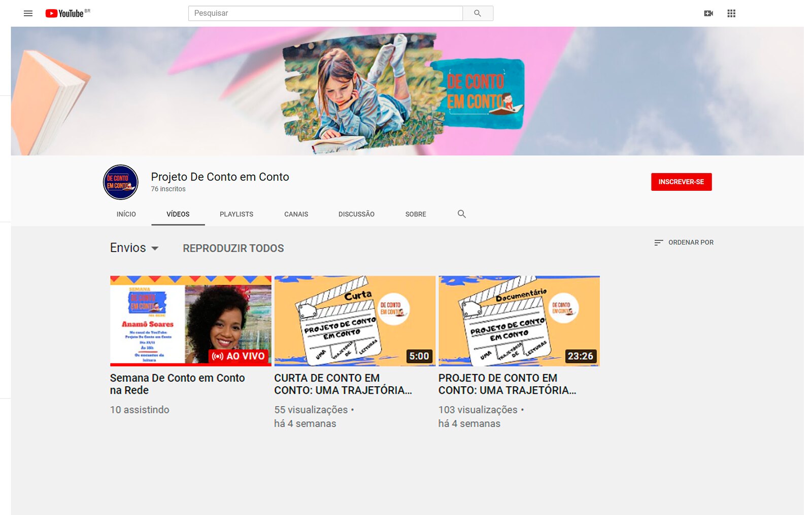Open the SOBRE tab

click(416, 214)
